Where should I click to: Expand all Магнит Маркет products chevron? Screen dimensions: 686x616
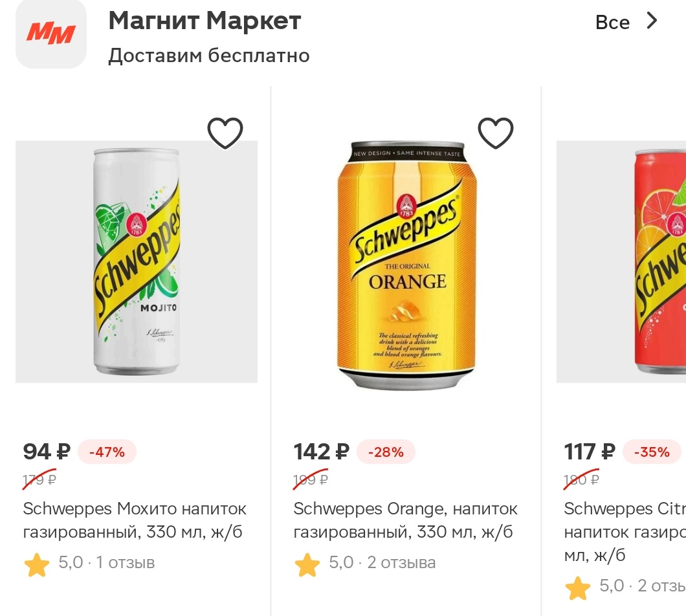(652, 21)
